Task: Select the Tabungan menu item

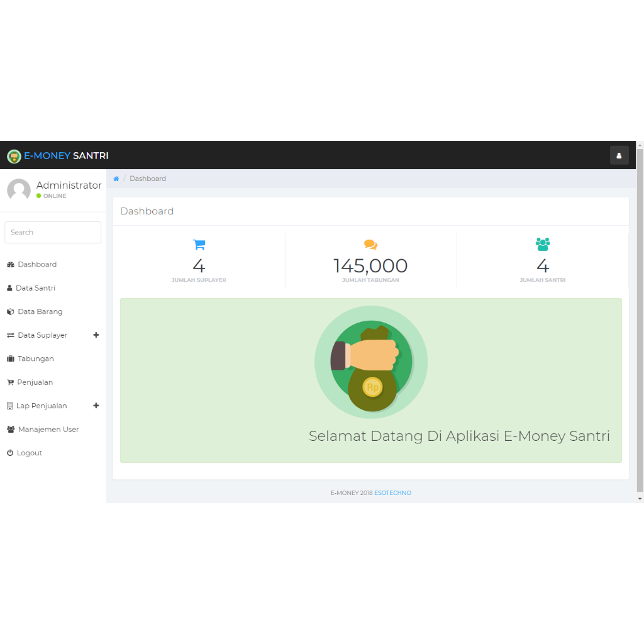Action: click(53, 358)
